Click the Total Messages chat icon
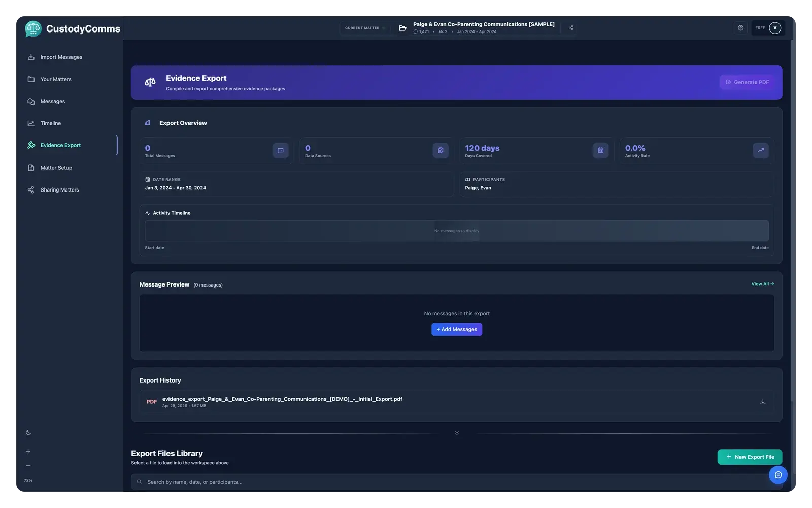The width and height of the screenshot is (812, 508). coord(280,150)
